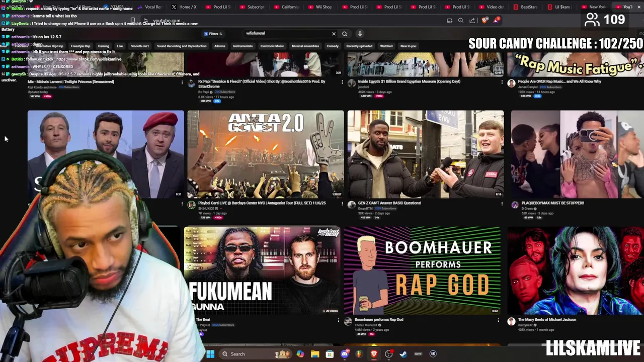This screenshot has height=362, width=644.
Task: Switch to the Vocal Rem browser tab
Action: pyautogui.click(x=150, y=7)
